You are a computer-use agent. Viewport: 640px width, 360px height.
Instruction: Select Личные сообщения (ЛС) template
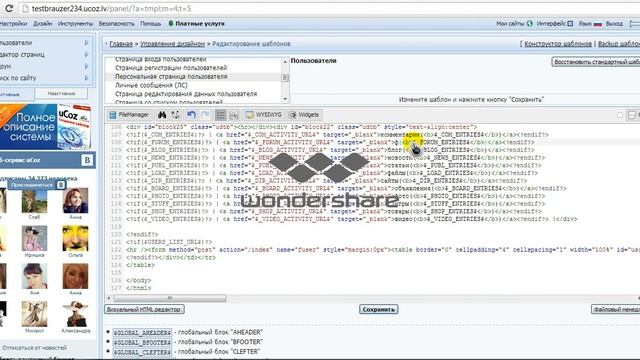(x=151, y=85)
